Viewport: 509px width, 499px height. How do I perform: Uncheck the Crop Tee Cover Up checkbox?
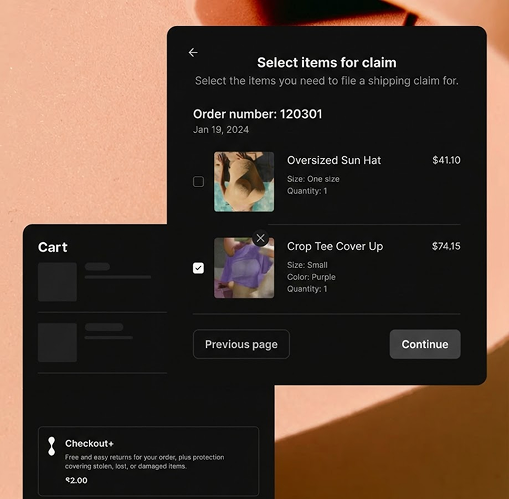(x=198, y=268)
